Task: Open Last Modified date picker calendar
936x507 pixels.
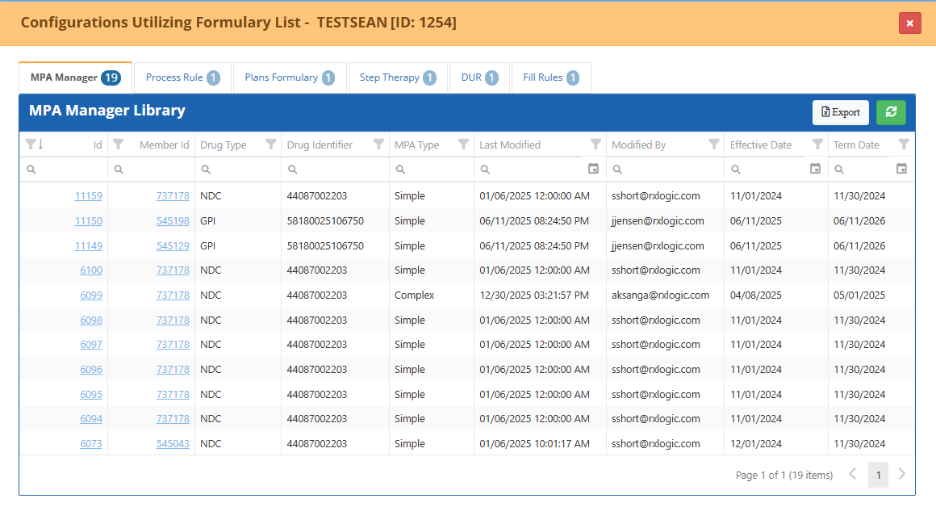Action: coord(593,170)
